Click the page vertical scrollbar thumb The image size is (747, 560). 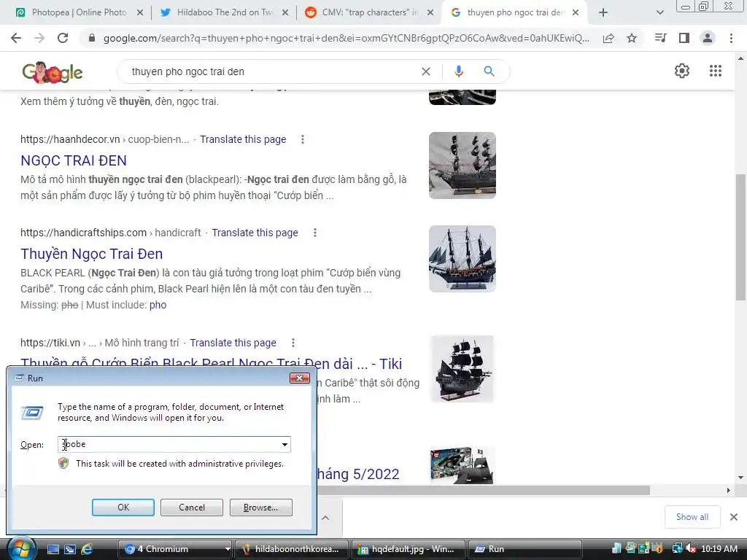(740, 237)
